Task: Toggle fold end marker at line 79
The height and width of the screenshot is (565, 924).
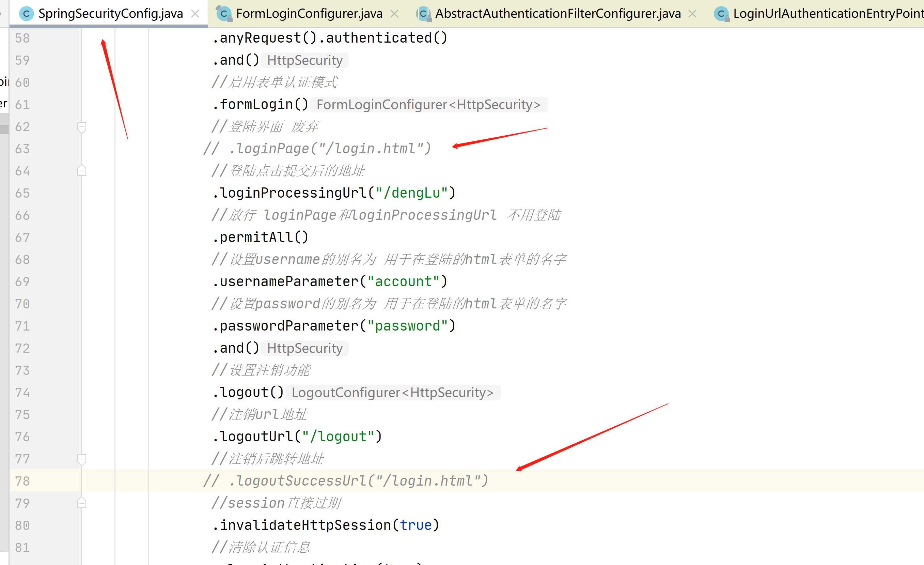Action: [x=82, y=503]
